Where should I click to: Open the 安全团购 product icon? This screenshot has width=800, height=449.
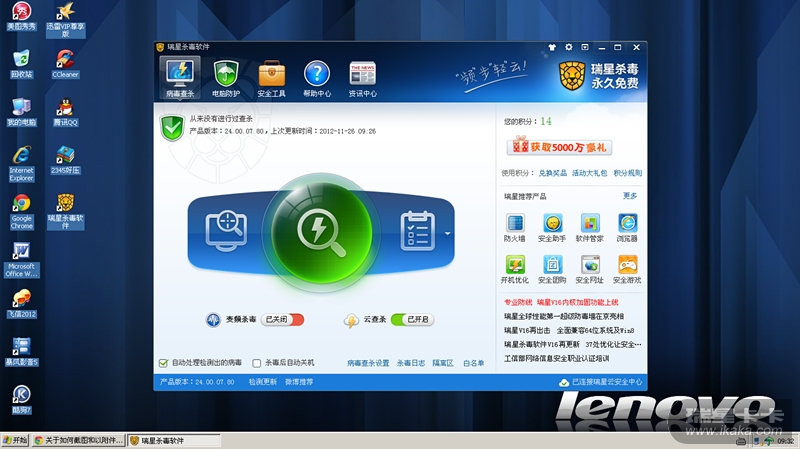[552, 269]
